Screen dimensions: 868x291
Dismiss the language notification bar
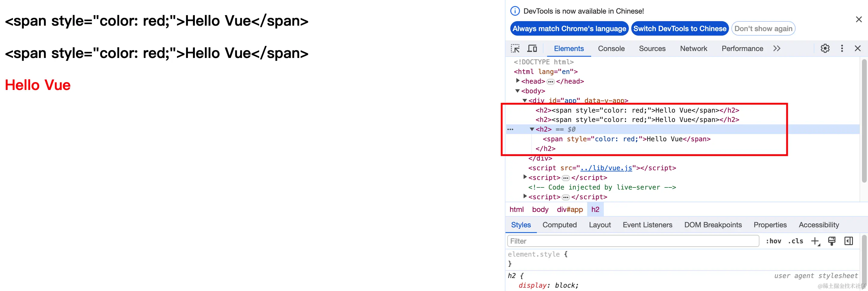pos(859,20)
